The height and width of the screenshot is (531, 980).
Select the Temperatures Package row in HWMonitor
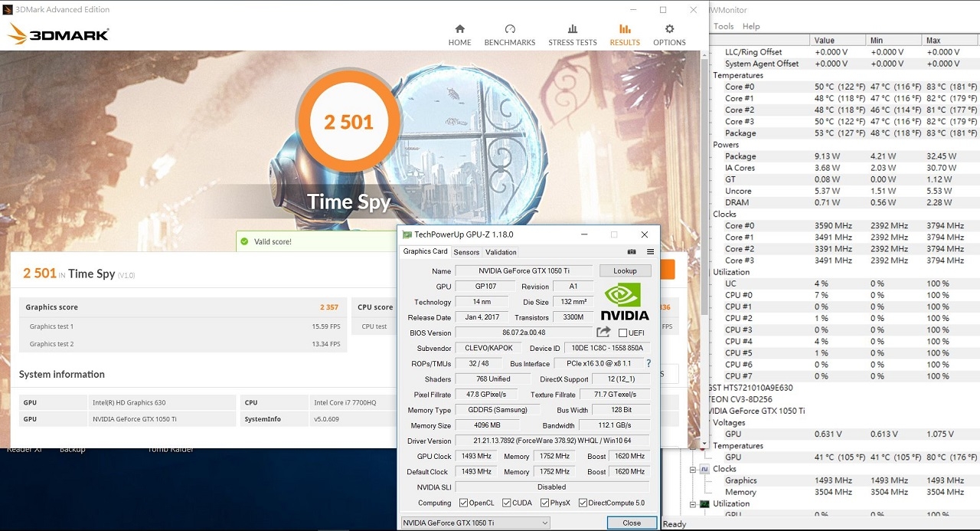pos(844,133)
